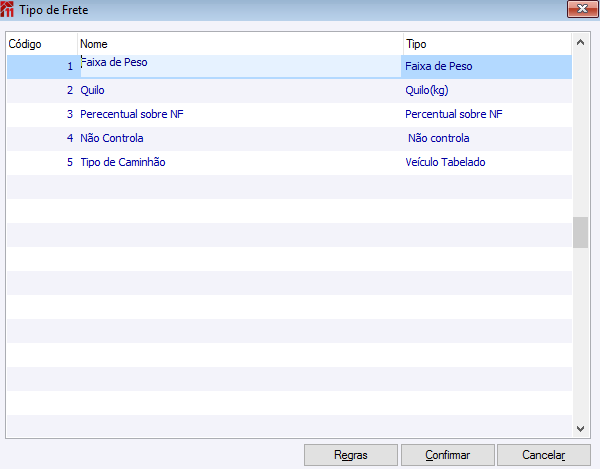Confirm the selection with Confirmar
Screen dimensions: 600x469
(448, 455)
